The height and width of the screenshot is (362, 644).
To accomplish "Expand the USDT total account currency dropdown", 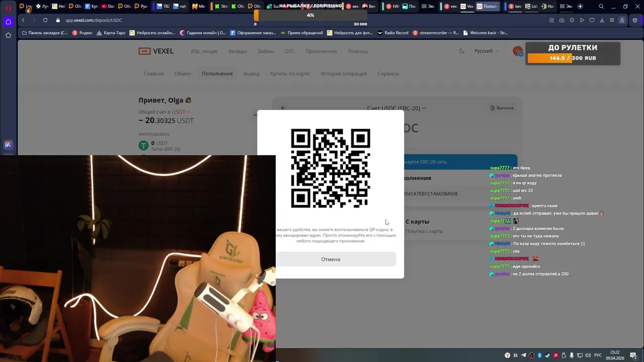I will point(181,112).
